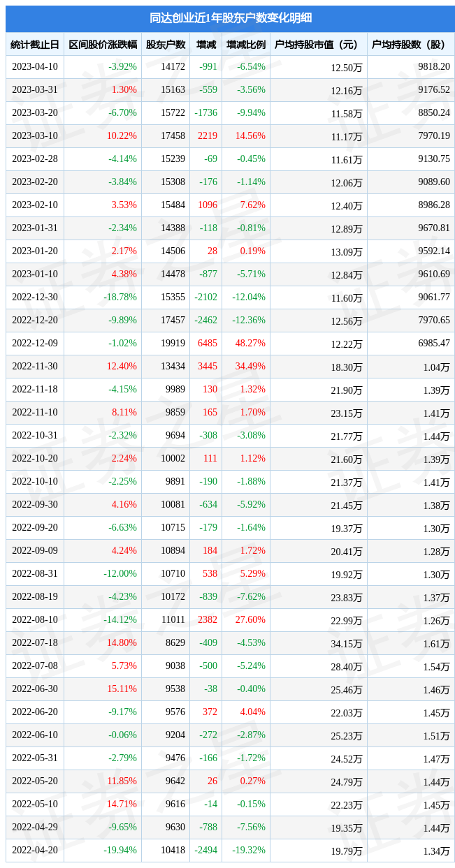This screenshot has height=868, width=455.
Task: Click the 区间股价涨跌幅 column header
Action: (x=103, y=45)
